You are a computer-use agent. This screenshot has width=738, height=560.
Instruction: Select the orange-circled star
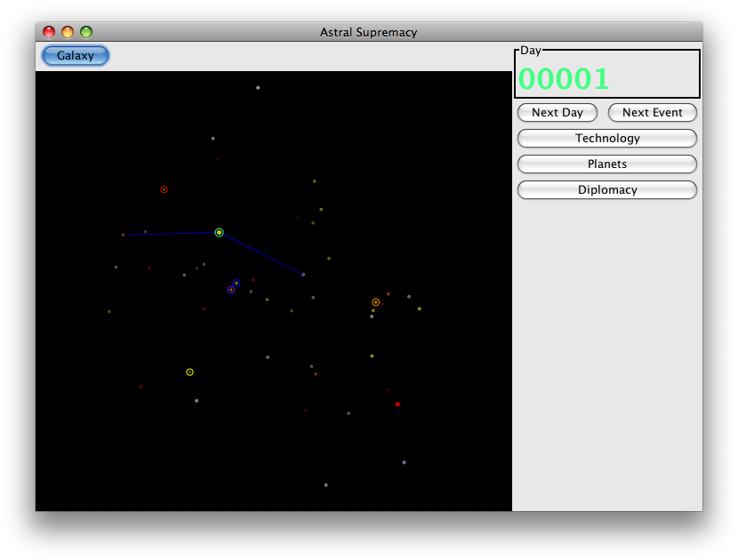(x=375, y=302)
